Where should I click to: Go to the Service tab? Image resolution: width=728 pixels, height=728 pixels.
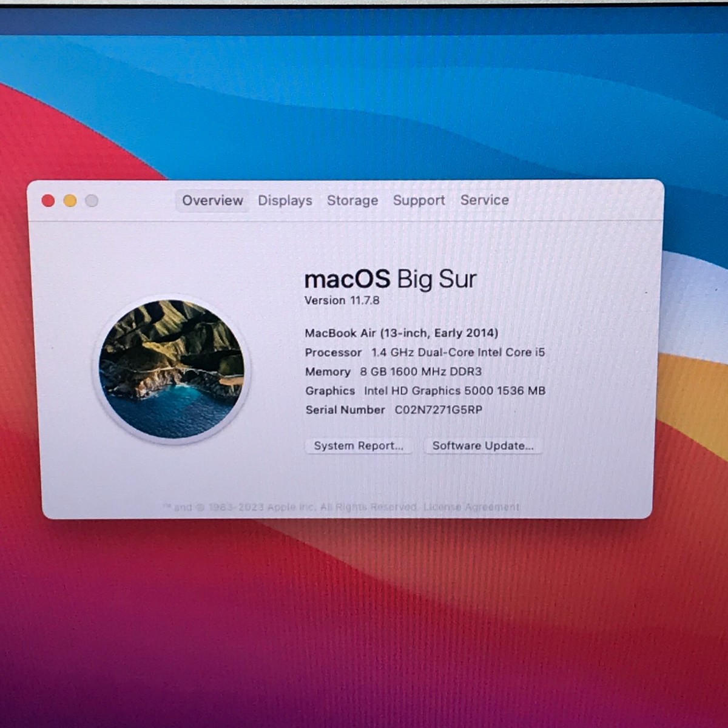484,200
